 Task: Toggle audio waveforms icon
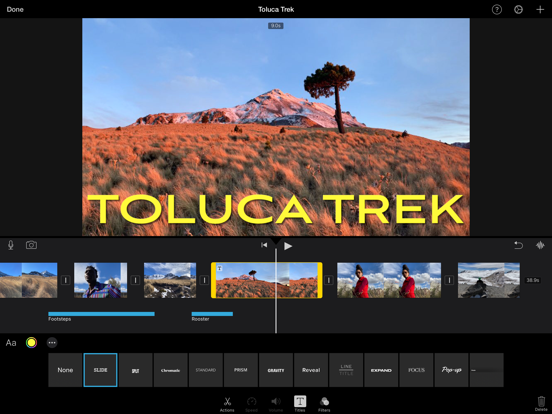click(540, 245)
